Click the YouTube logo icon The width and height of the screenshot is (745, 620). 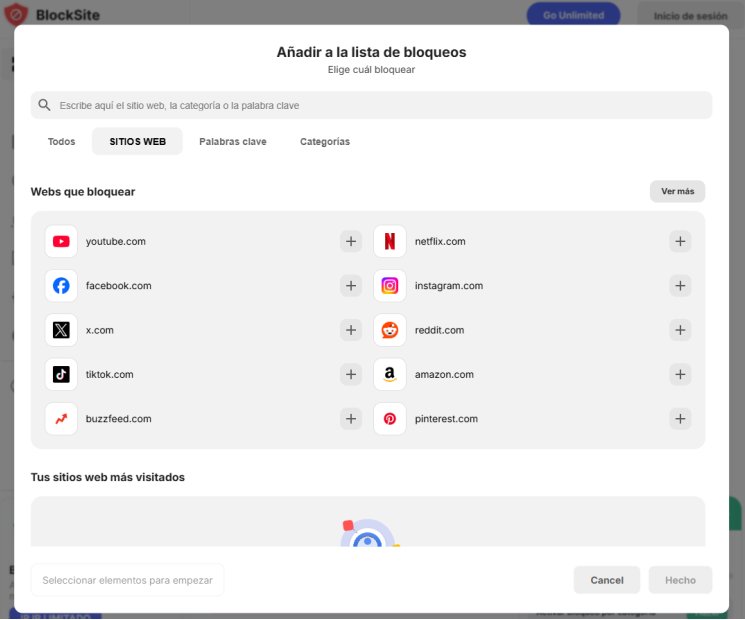(61, 241)
